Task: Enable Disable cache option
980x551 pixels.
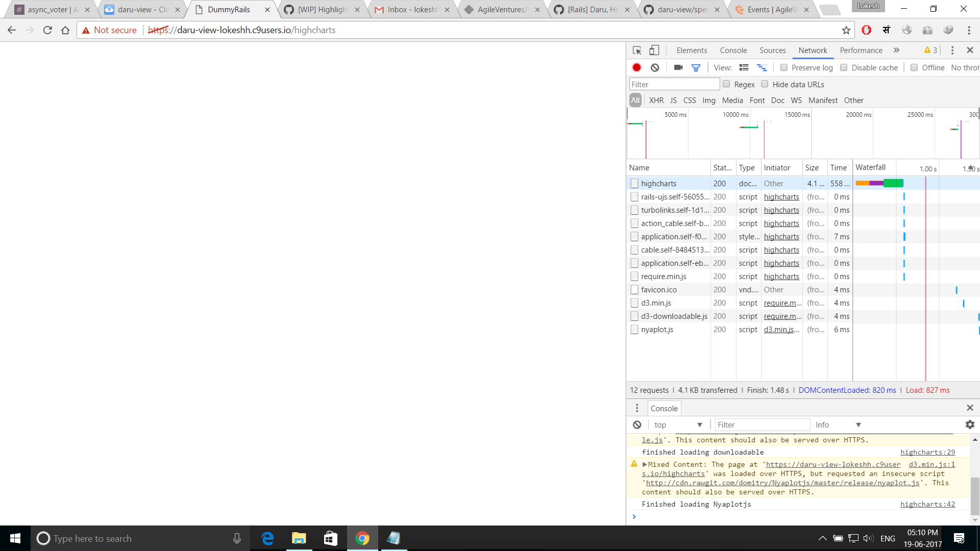Action: coord(844,67)
